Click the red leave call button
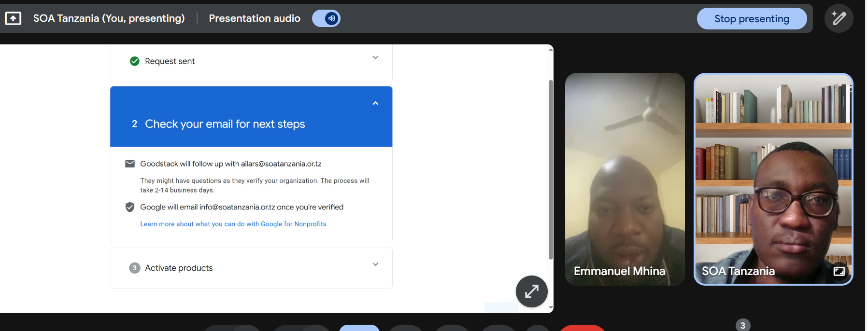Screen dimensions: 868x331 [x=582, y=328]
